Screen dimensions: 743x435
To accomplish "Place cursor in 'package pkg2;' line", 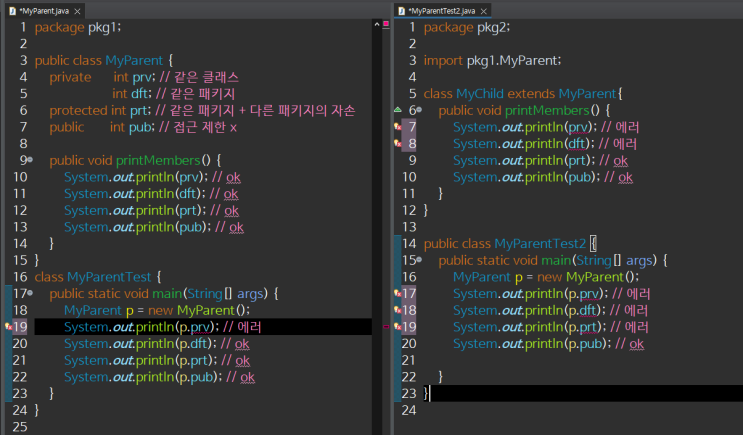I will [x=467, y=27].
